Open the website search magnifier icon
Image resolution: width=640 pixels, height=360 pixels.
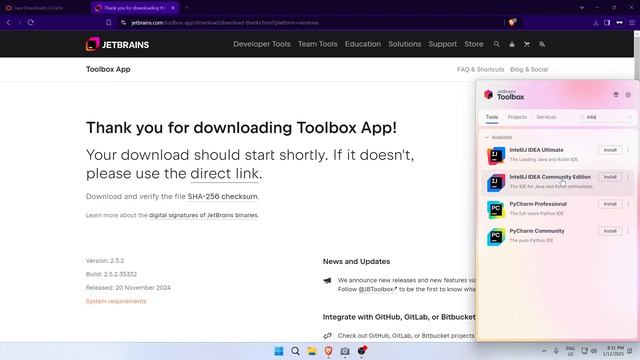pos(497,44)
